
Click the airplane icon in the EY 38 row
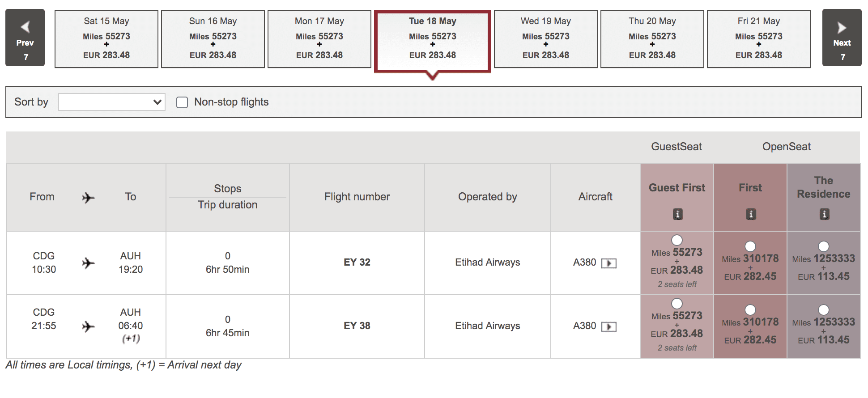[x=88, y=326]
